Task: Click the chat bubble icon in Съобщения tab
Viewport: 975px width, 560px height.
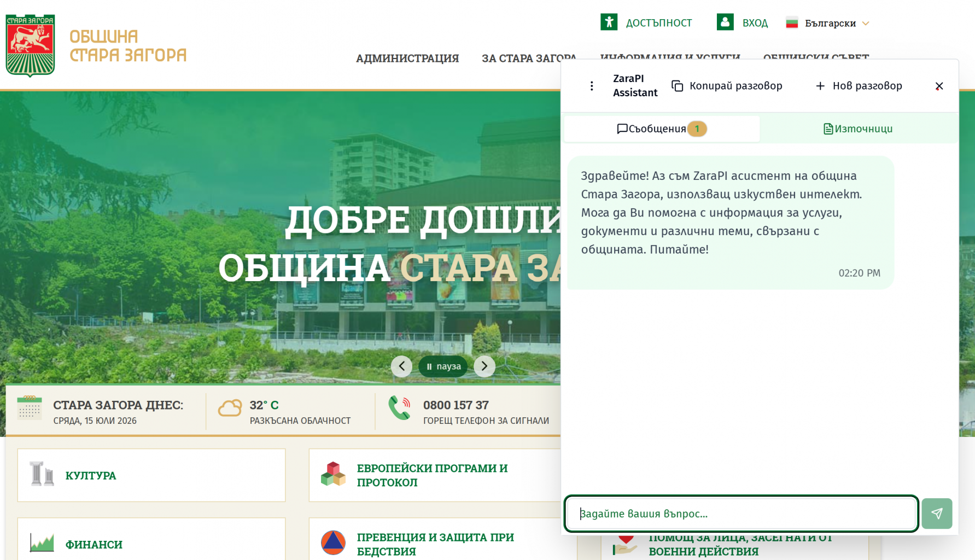Action: (622, 129)
